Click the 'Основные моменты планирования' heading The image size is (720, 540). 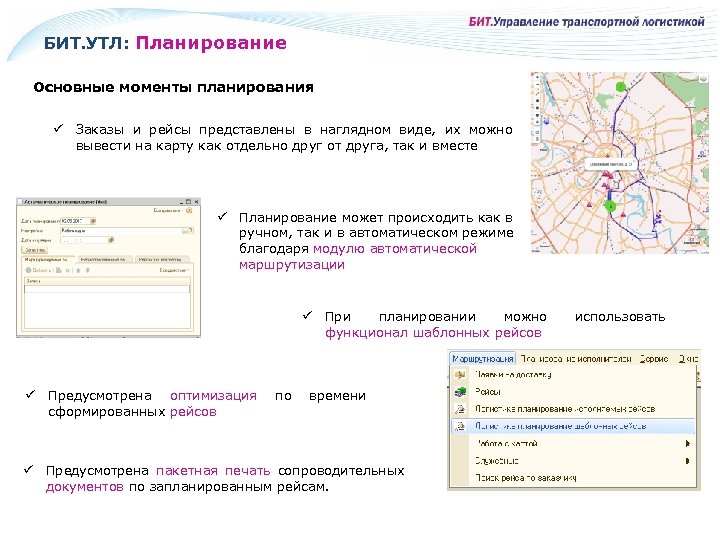(x=174, y=87)
